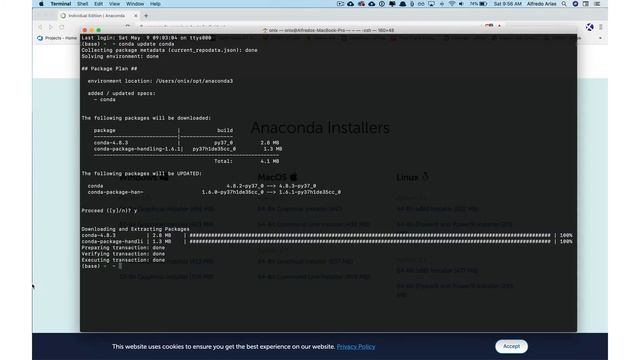
Task: Click the round extension icon in browser toolbar
Action: pos(589,27)
